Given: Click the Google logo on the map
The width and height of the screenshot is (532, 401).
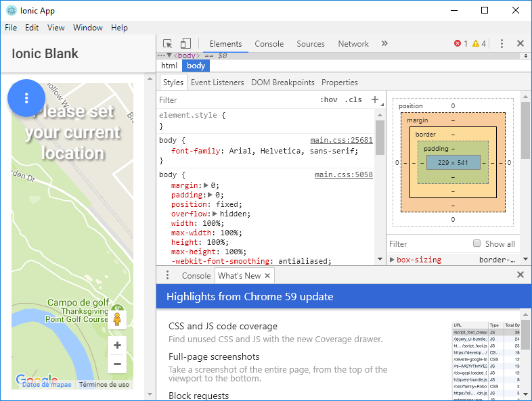Looking at the screenshot, I should pos(37,379).
